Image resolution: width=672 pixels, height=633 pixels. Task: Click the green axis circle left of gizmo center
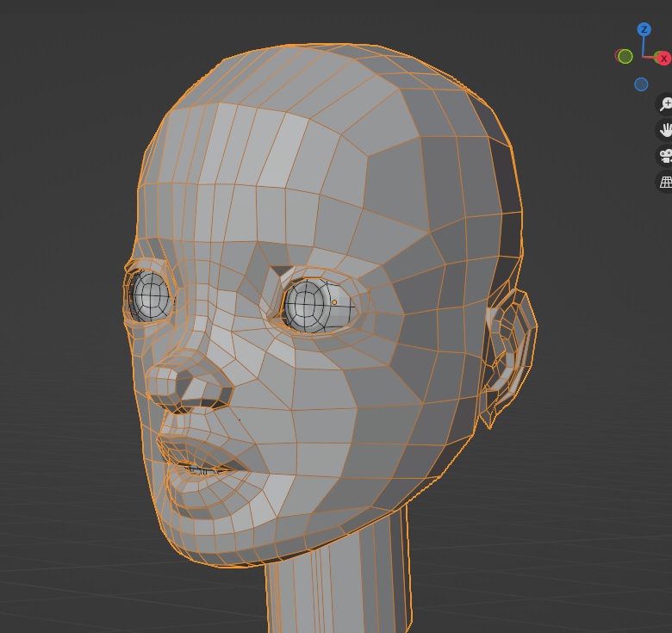point(625,56)
